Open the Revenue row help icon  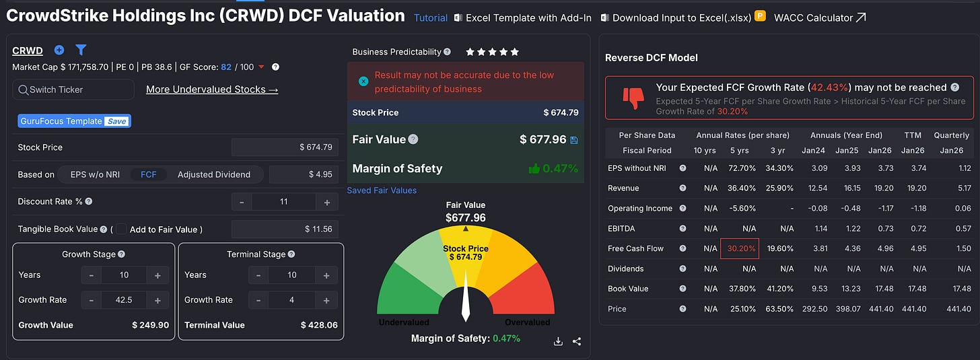[682, 188]
